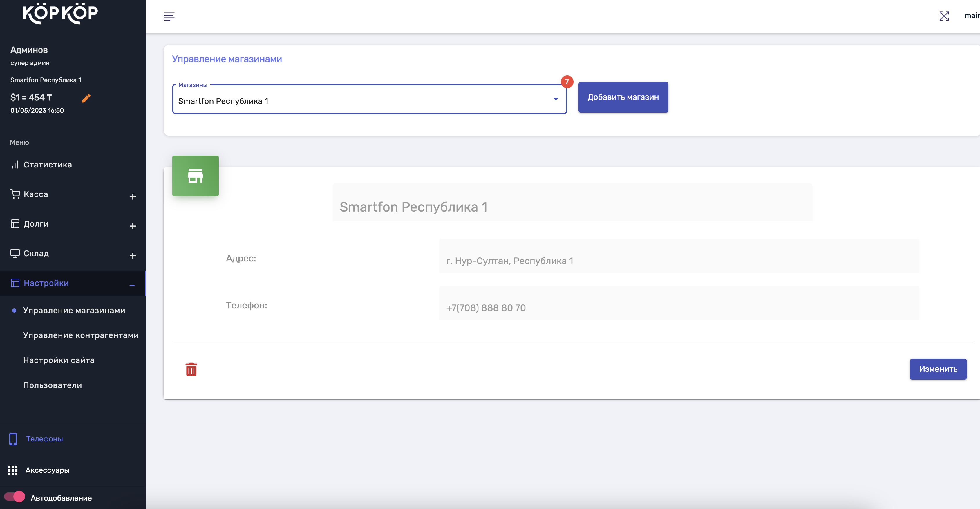Click the fullscreen expand icon
Image resolution: width=980 pixels, height=509 pixels.
944,16
